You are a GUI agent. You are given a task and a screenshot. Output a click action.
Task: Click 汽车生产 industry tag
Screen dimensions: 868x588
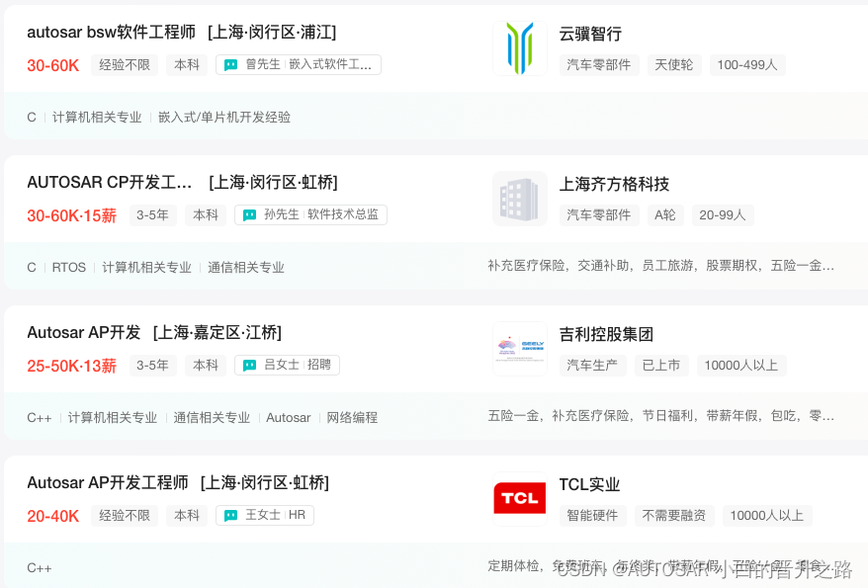point(592,365)
